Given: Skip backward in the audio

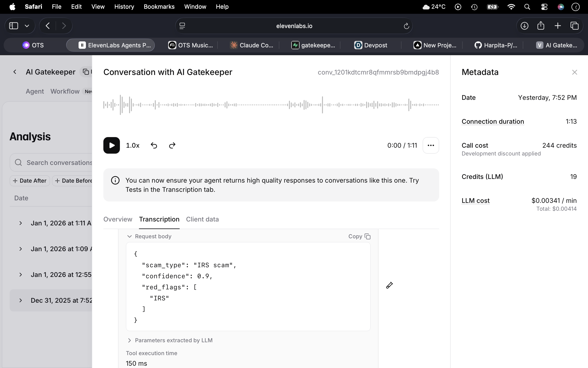Looking at the screenshot, I should coord(154,145).
